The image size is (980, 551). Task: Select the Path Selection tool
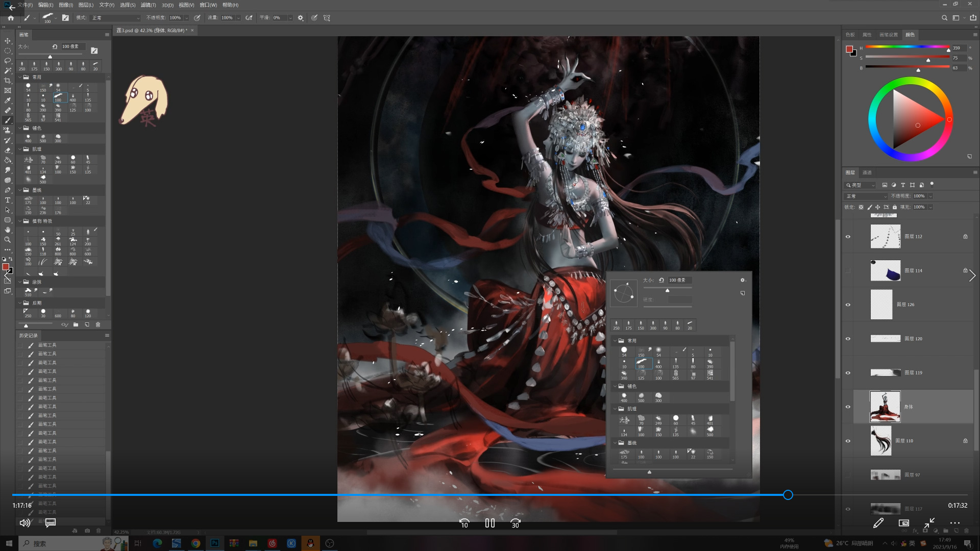tap(8, 210)
